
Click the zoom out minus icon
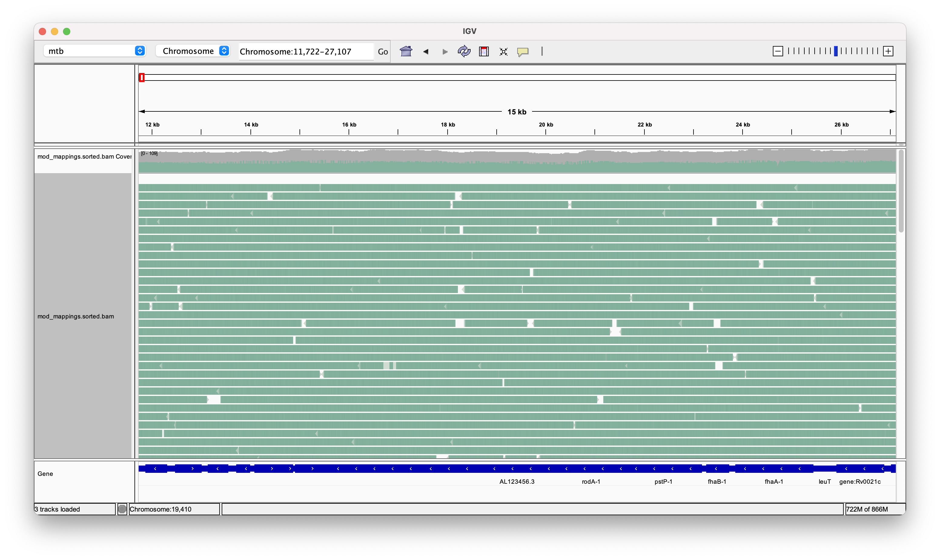(778, 51)
